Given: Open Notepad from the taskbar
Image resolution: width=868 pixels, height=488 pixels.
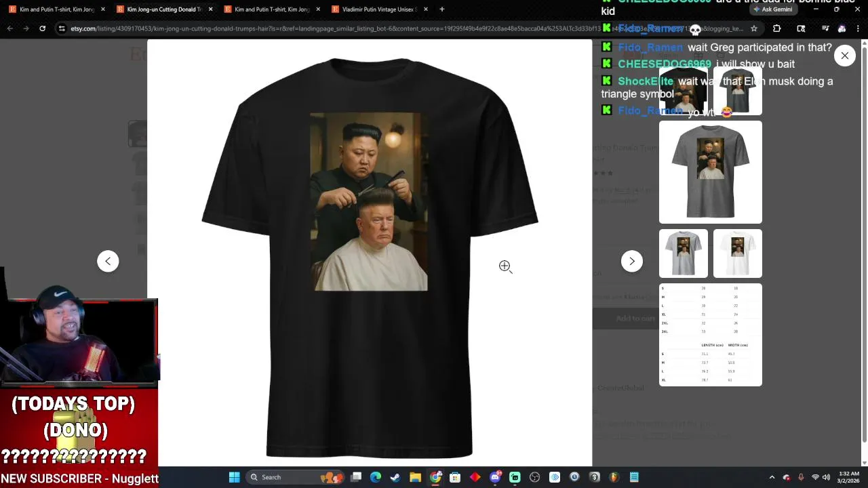Looking at the screenshot, I should tap(634, 477).
